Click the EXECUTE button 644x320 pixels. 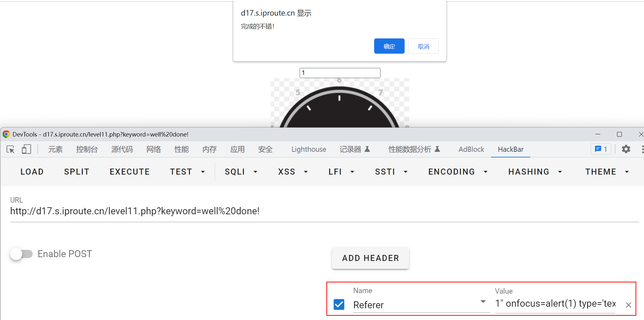(129, 172)
